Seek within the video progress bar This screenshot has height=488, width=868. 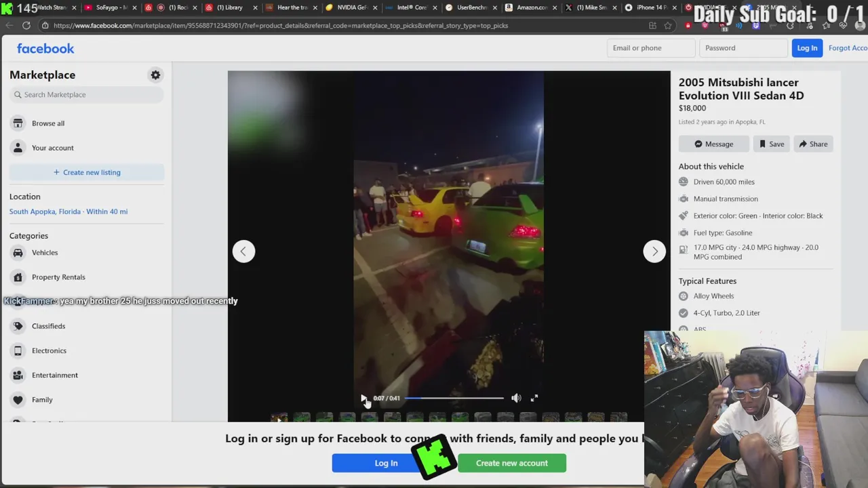point(454,399)
